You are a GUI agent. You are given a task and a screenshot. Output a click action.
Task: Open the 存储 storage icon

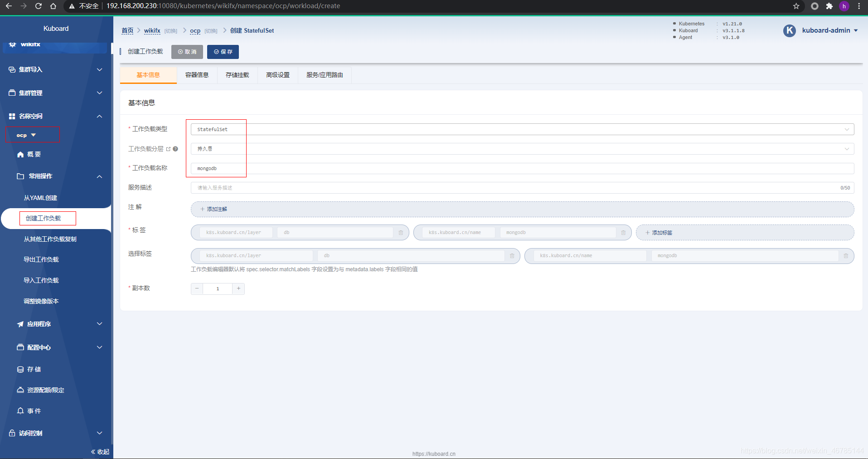click(20, 369)
